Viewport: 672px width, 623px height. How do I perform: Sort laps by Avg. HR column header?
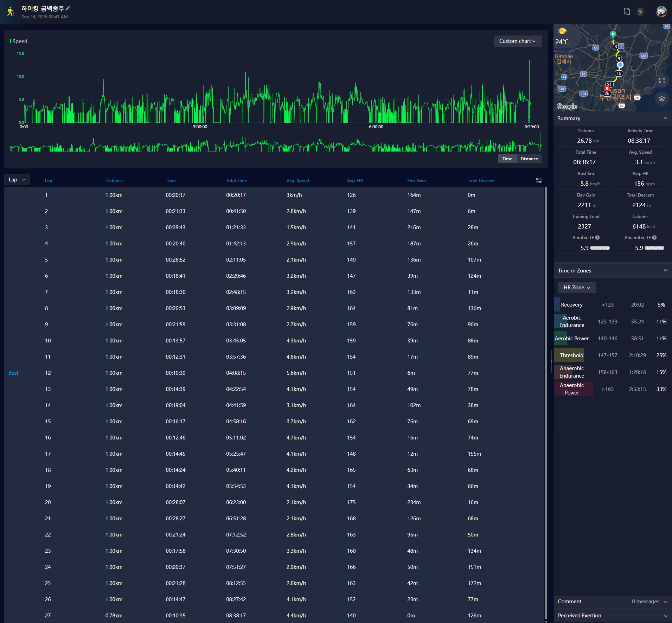355,181
